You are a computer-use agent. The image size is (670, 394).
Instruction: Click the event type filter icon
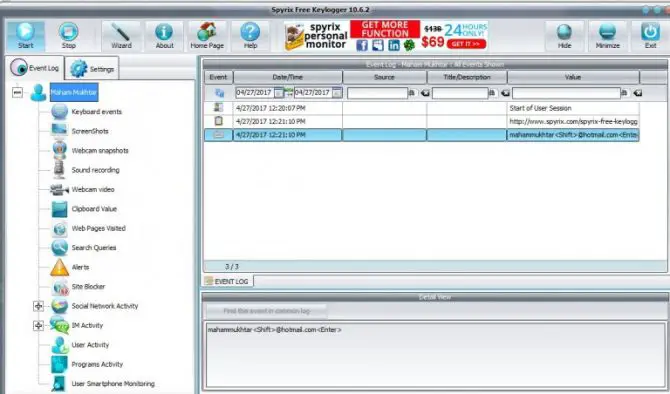tap(219, 93)
